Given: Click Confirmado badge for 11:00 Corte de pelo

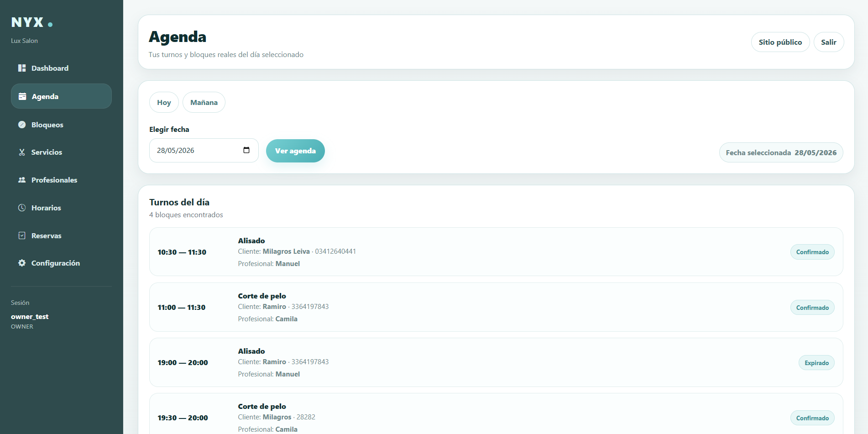Looking at the screenshot, I should point(812,308).
